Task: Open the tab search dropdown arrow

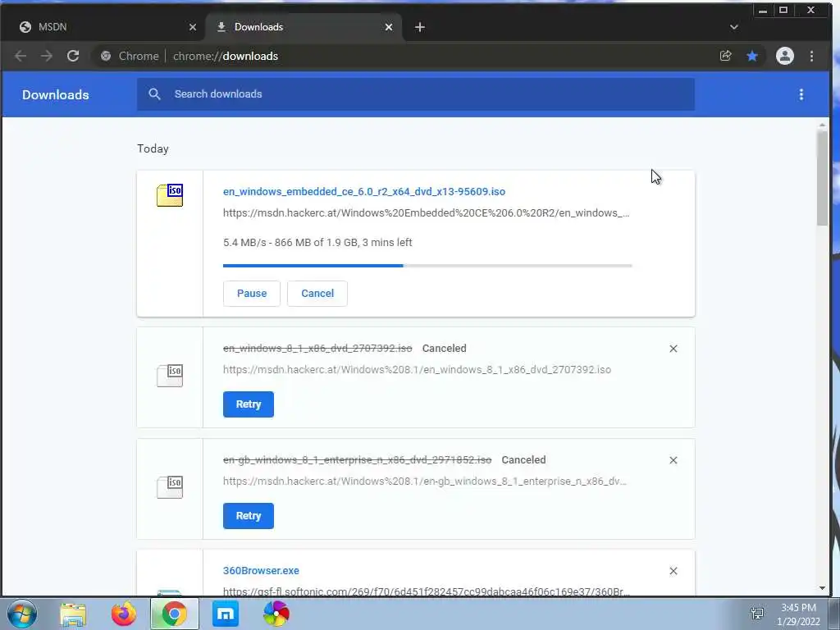Action: 734,27
